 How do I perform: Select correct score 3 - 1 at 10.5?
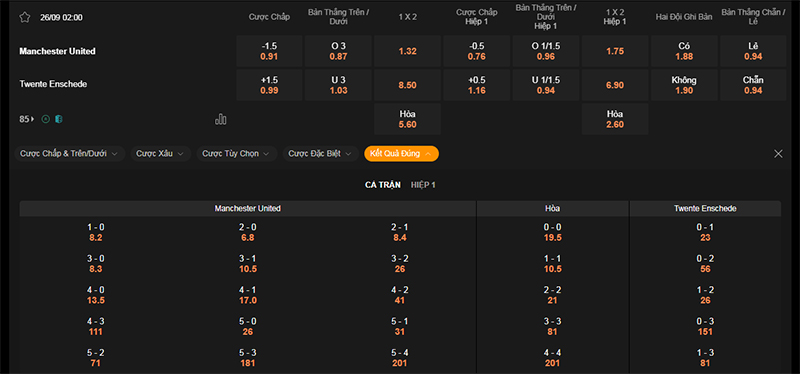click(248, 264)
